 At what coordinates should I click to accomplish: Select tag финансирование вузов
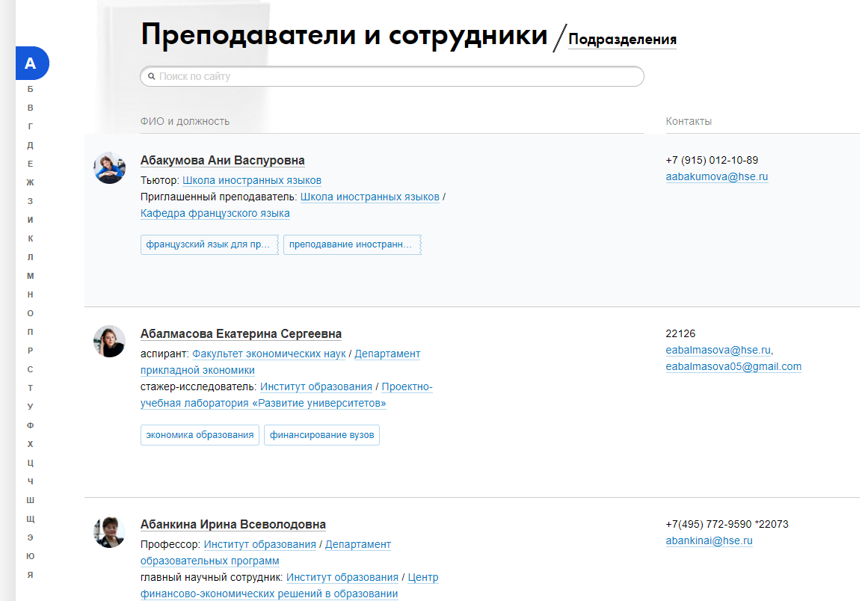(321, 435)
